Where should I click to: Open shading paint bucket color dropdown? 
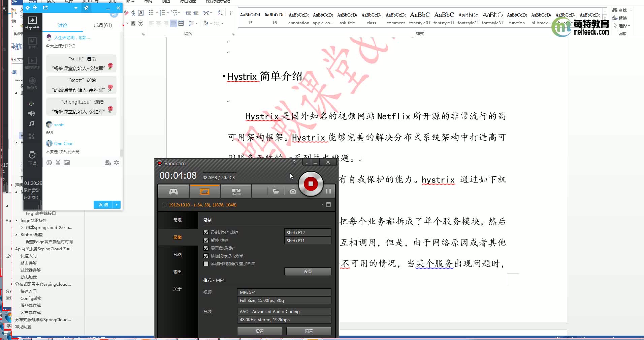[x=211, y=23]
